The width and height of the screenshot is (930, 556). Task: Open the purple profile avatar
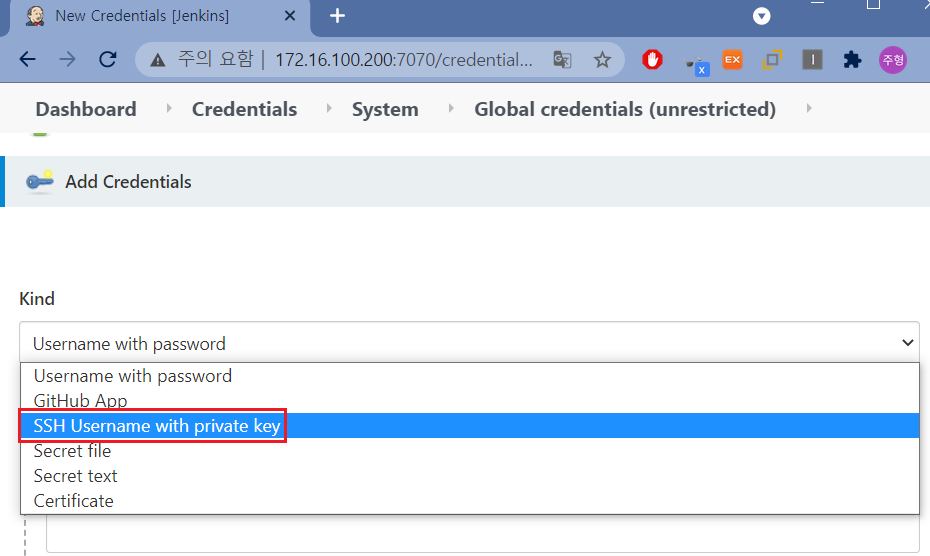coord(893,60)
